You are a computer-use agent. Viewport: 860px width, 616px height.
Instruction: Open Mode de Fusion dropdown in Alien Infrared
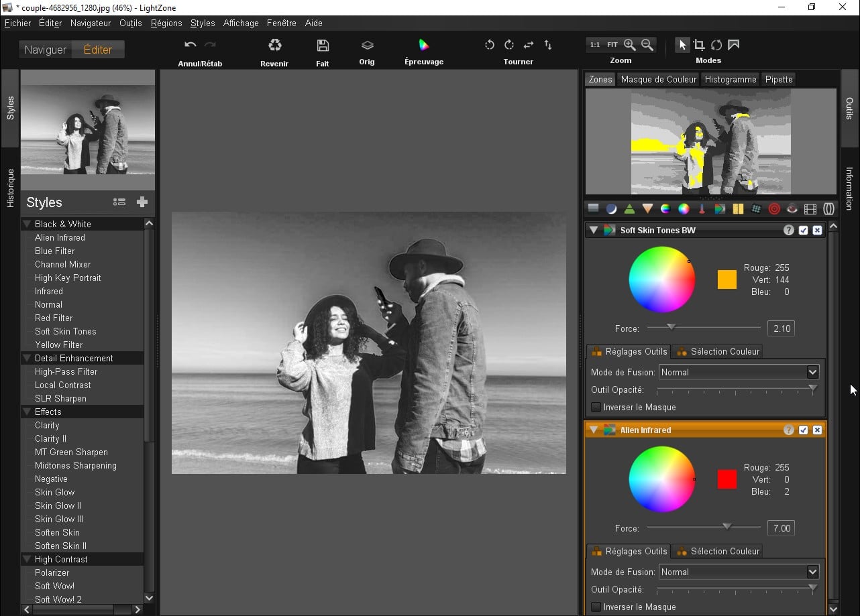(x=739, y=572)
